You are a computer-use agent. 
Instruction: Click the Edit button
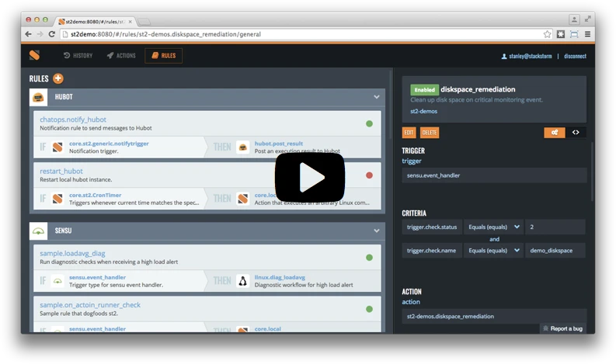409,133
